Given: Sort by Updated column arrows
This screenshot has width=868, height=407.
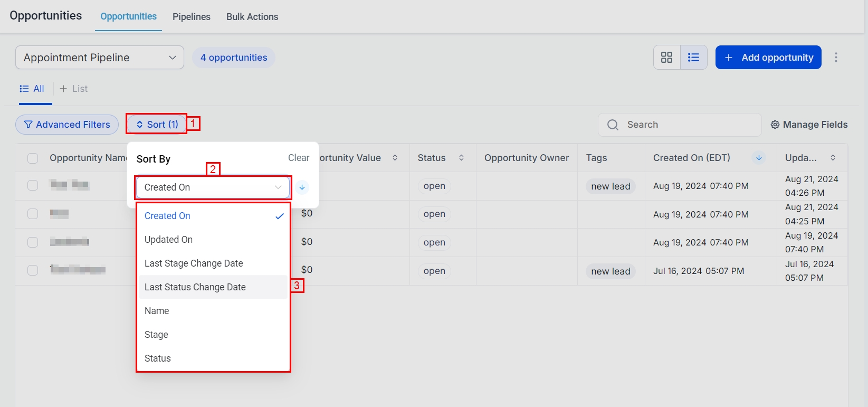Looking at the screenshot, I should 833,158.
